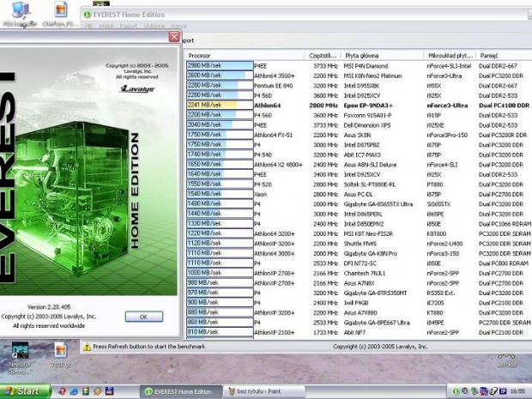Open the Windows Start menu
532x399 pixels.
click(x=21, y=391)
